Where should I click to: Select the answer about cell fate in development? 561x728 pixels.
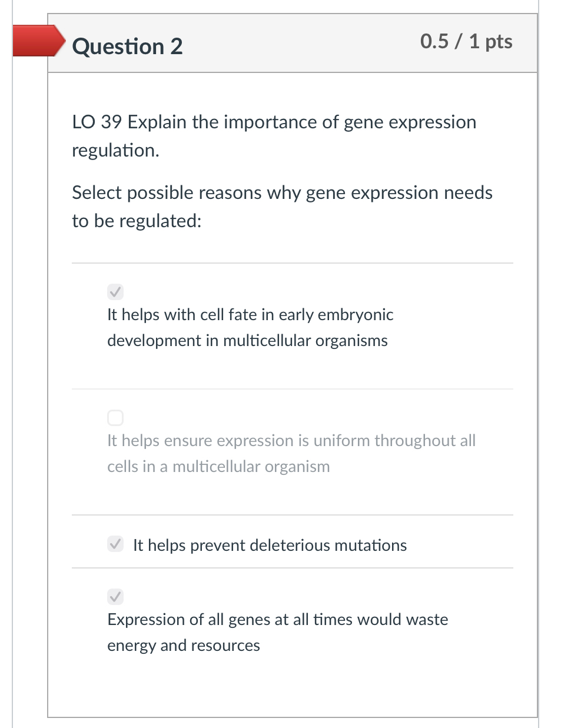click(x=250, y=327)
